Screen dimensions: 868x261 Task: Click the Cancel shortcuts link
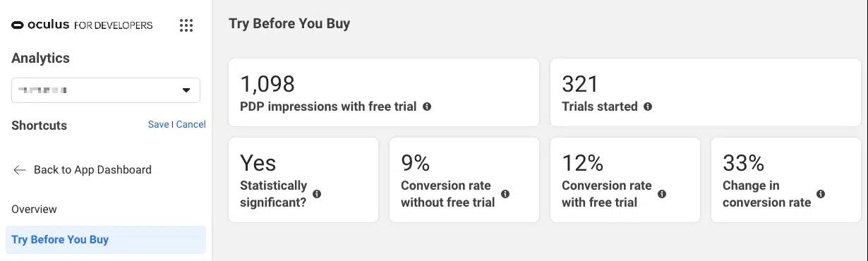point(191,124)
